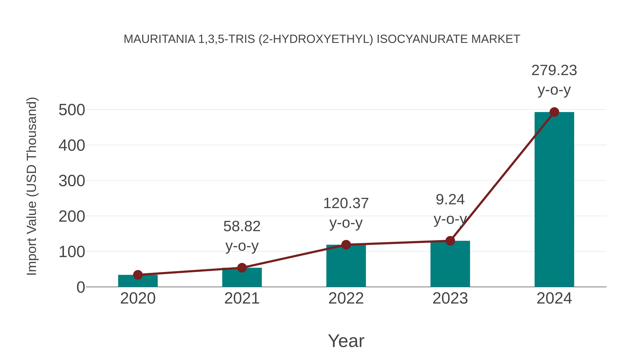The image size is (644, 362).
Task: Click the Import Value axis title
Action: point(32,186)
